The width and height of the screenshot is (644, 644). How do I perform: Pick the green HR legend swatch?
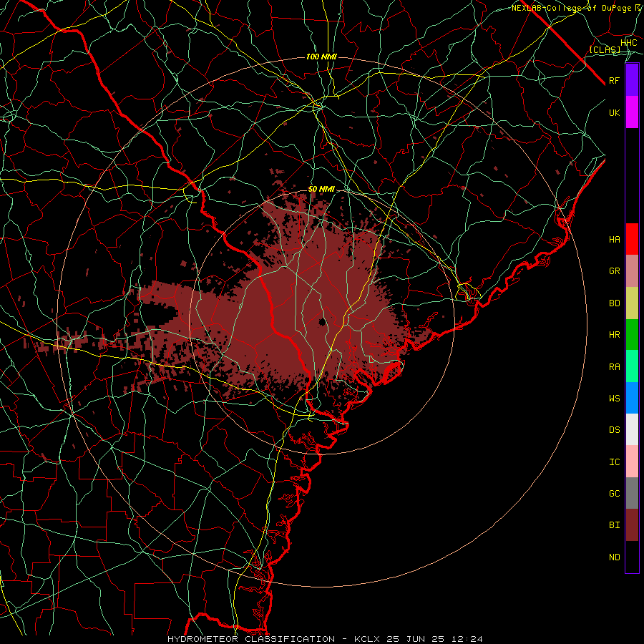[x=632, y=334]
